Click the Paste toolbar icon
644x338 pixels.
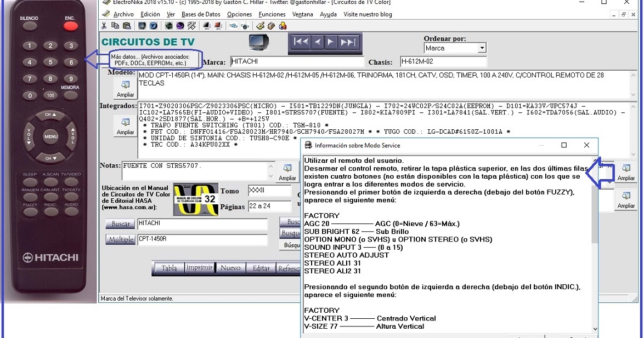(127, 26)
